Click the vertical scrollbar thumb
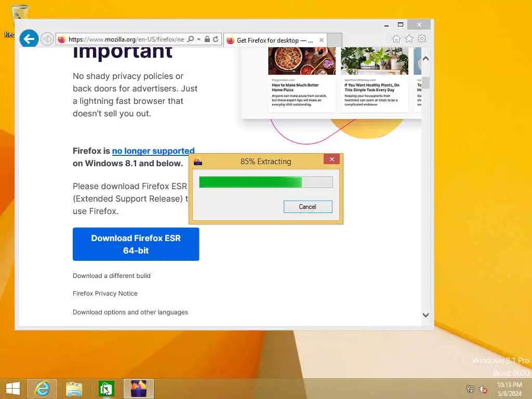Viewport: 532px width, 399px height. [425, 83]
